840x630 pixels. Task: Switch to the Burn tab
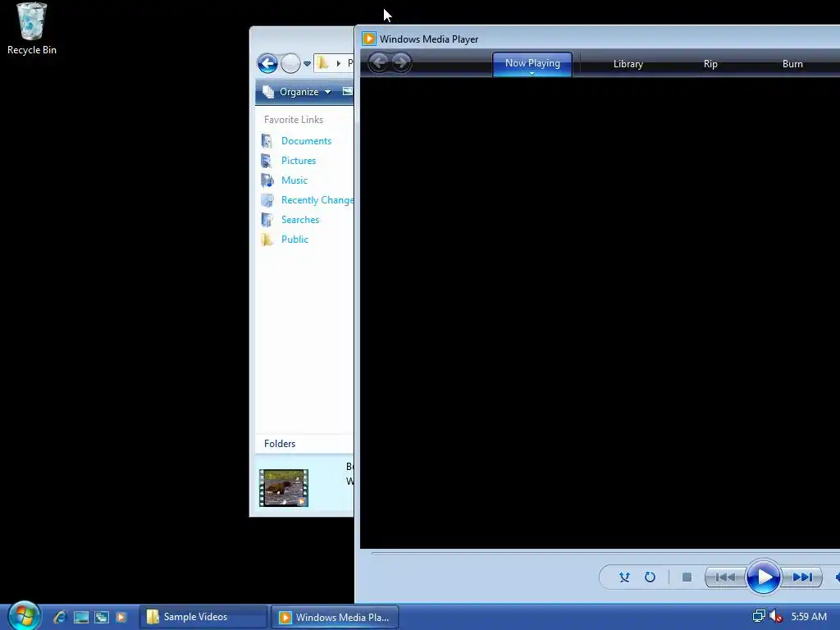tap(793, 64)
